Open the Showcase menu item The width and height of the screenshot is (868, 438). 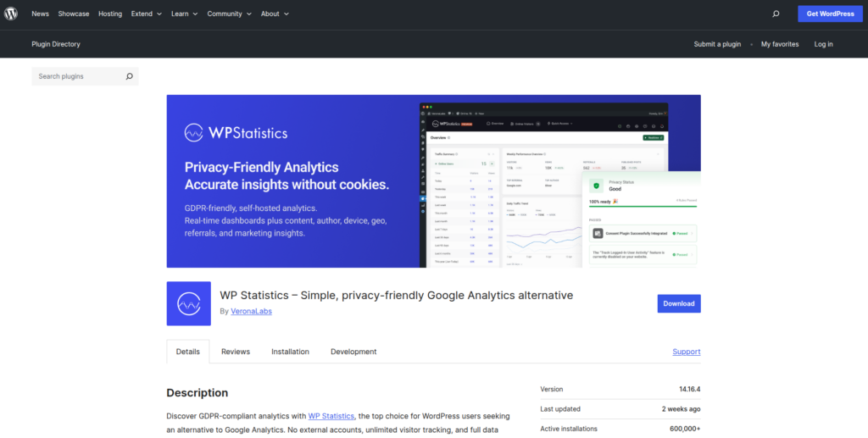(x=74, y=14)
